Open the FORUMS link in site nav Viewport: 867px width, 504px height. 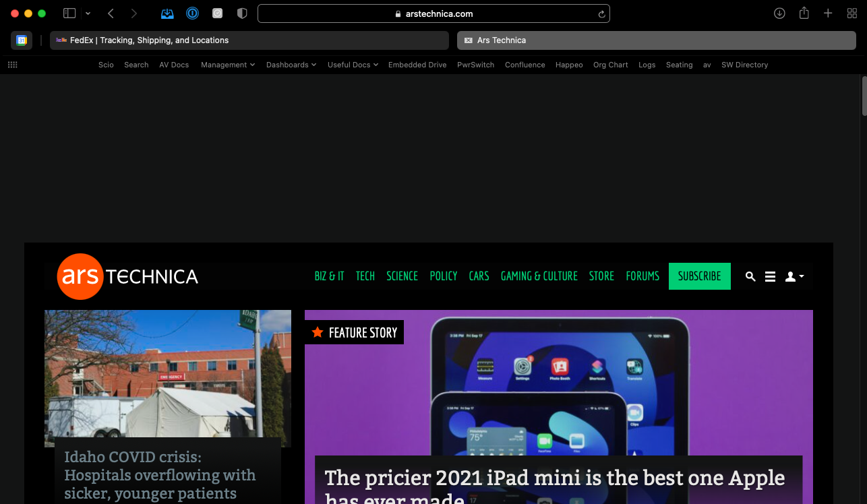tap(642, 276)
